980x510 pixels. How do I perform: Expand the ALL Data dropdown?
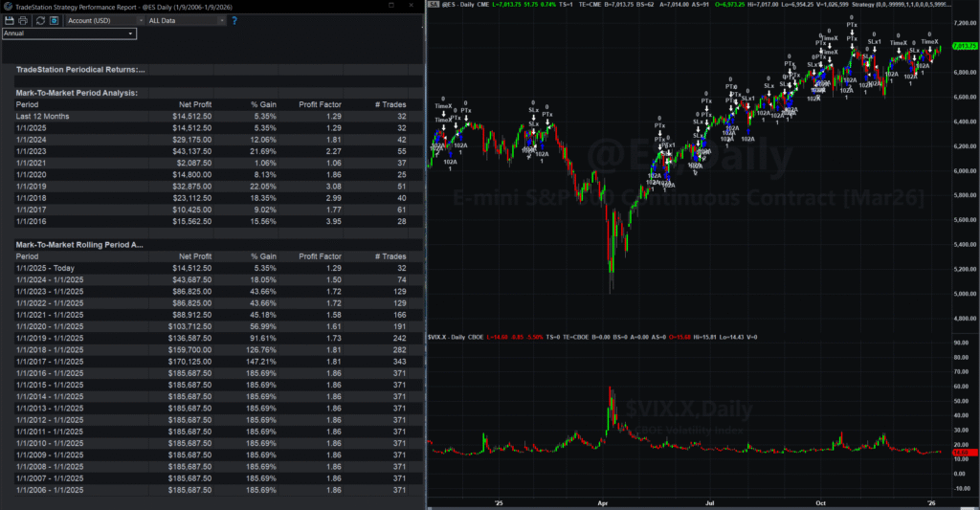185,20
